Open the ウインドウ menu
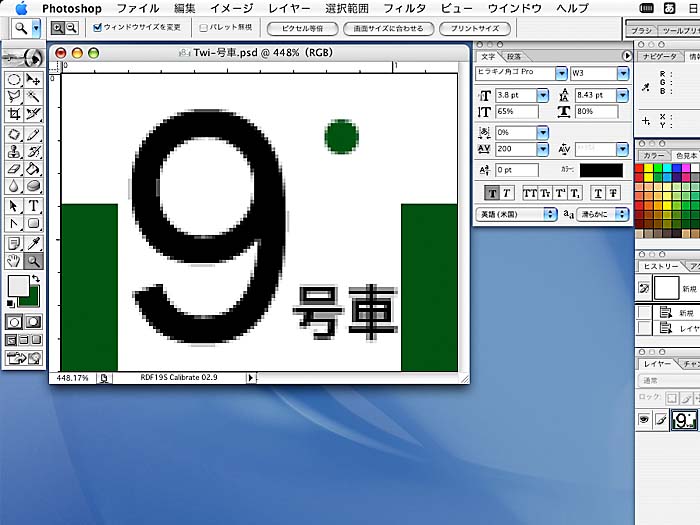Screen dimensions: 700x525 (515, 8)
